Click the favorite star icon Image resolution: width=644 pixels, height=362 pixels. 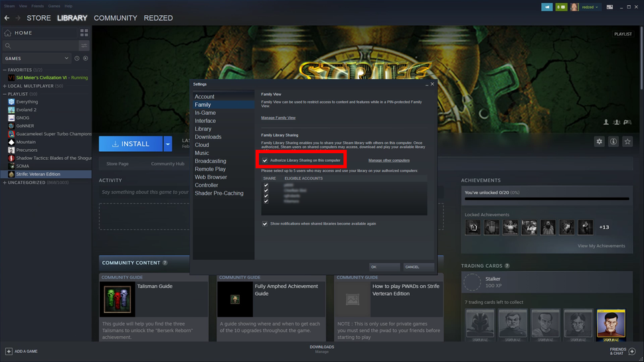click(627, 141)
